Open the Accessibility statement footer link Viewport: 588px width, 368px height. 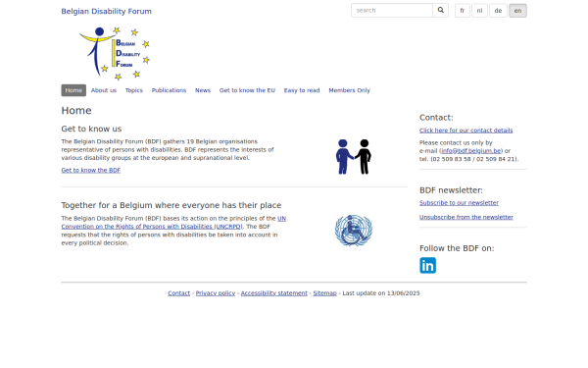pos(274,293)
